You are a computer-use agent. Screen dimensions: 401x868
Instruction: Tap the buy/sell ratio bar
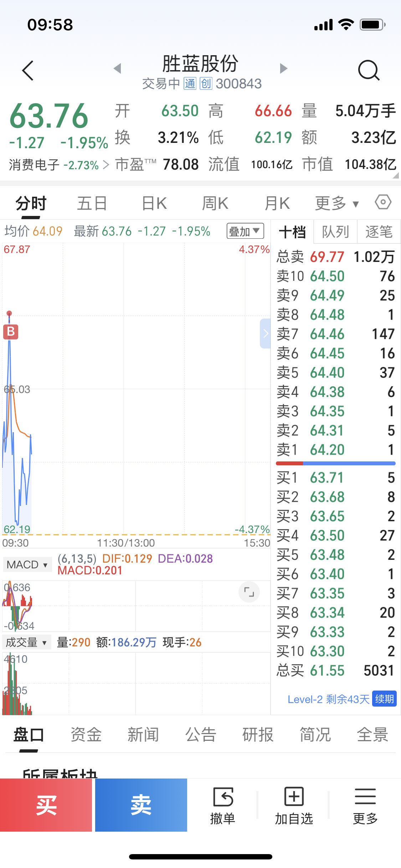(x=336, y=463)
